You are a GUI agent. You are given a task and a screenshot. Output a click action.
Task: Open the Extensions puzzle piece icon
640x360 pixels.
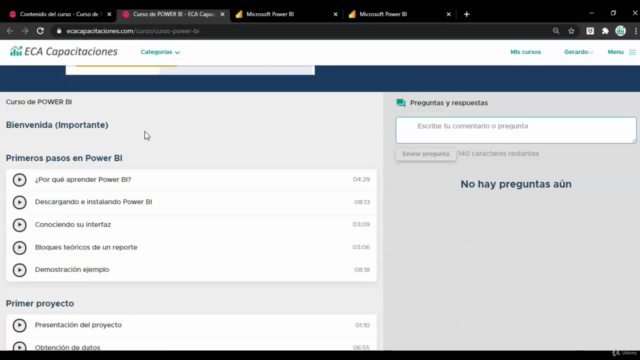pyautogui.click(x=605, y=31)
